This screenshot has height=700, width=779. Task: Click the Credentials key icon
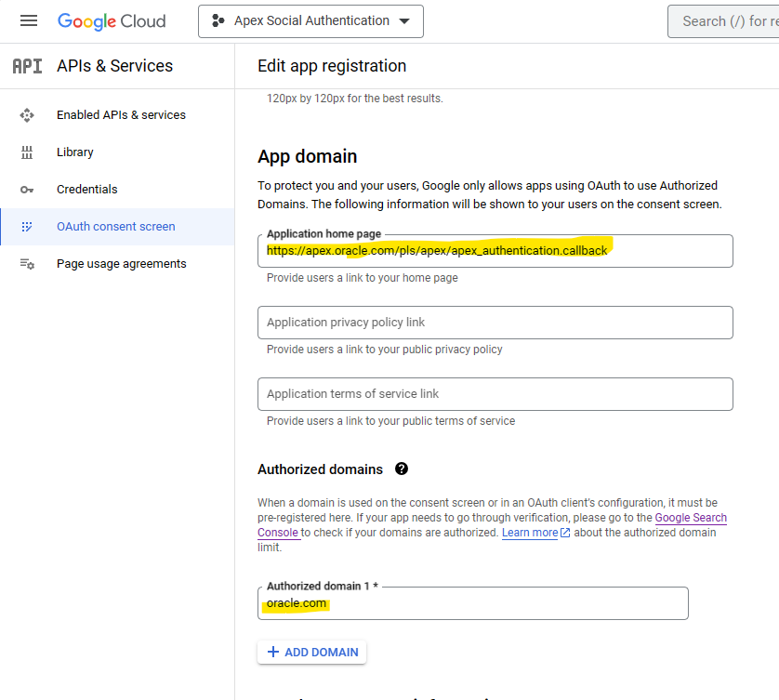[x=28, y=189]
